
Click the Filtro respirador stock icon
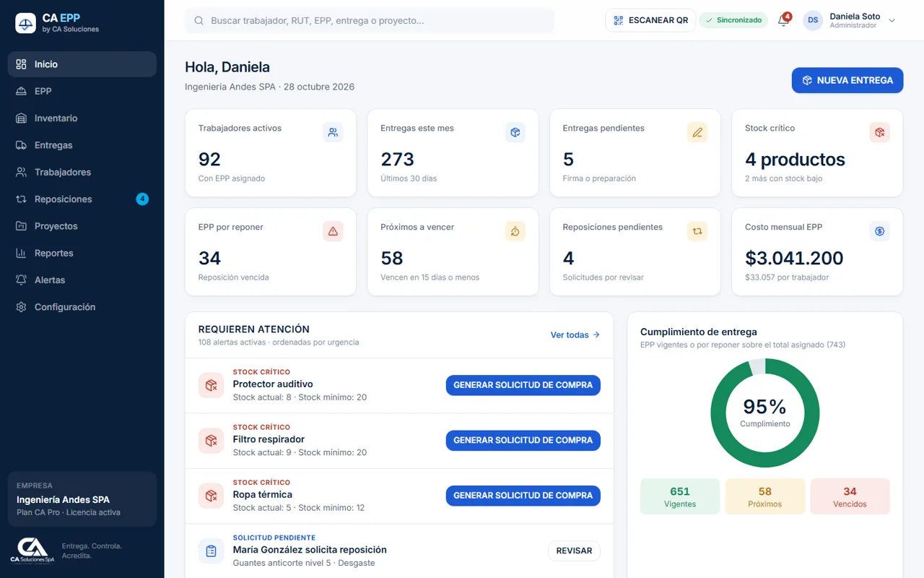(211, 440)
